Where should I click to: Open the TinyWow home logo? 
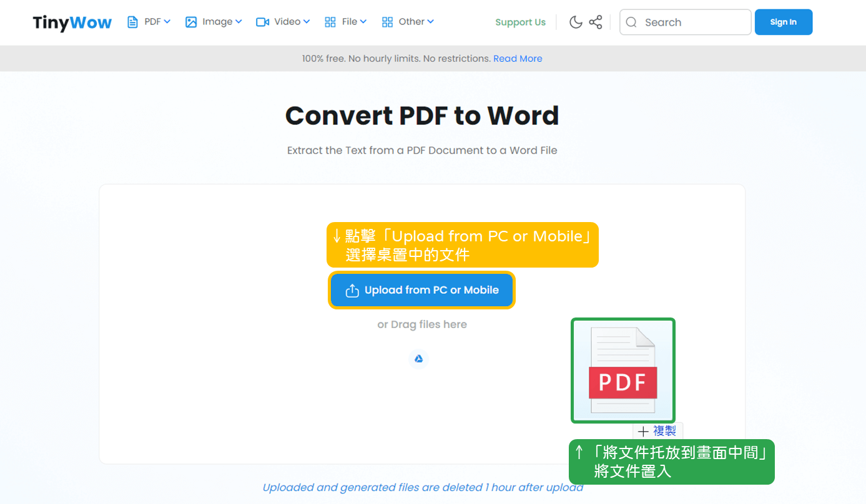tap(72, 22)
